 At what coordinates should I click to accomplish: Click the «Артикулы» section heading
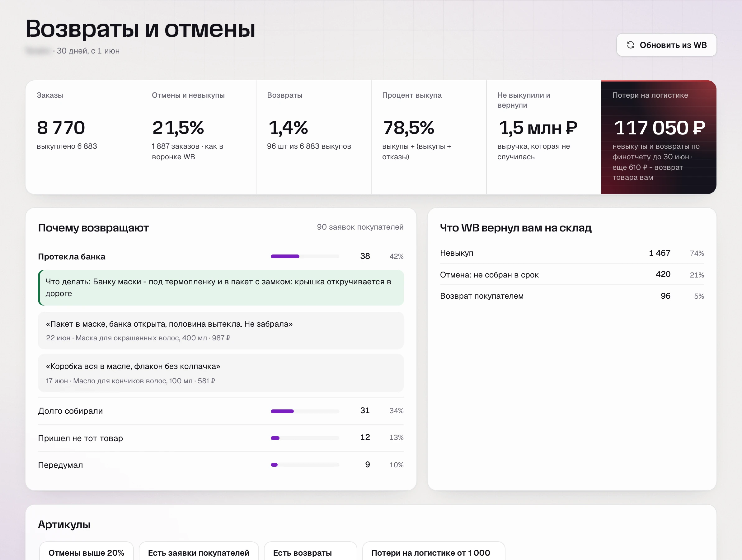point(64,525)
